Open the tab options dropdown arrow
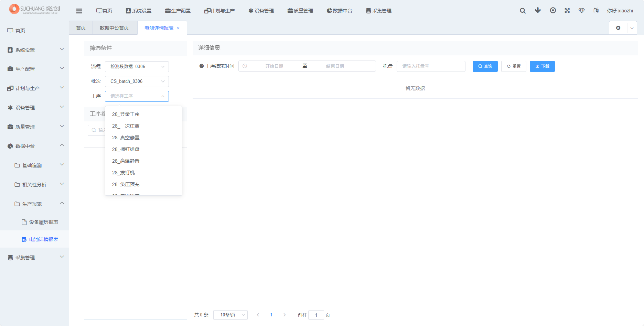 point(632,28)
